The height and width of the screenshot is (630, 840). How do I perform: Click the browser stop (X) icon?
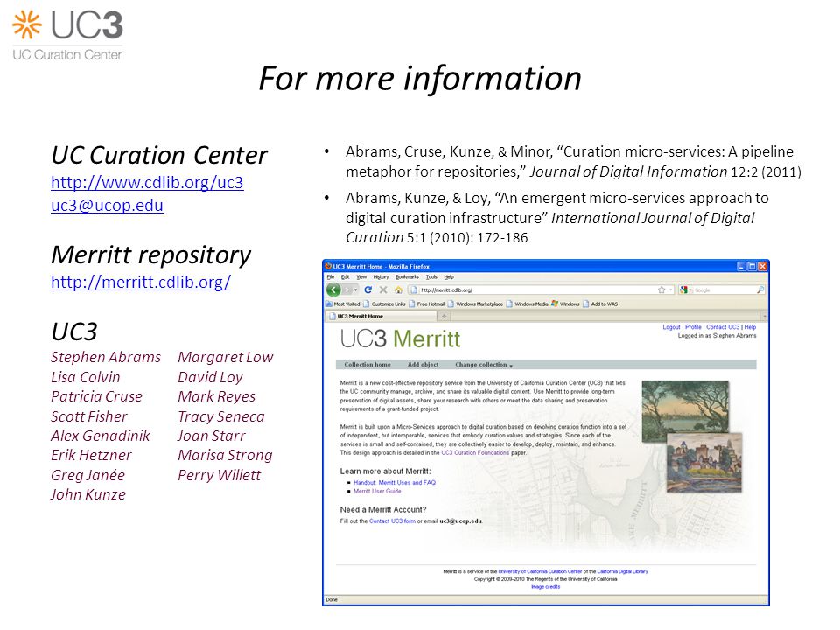click(383, 290)
